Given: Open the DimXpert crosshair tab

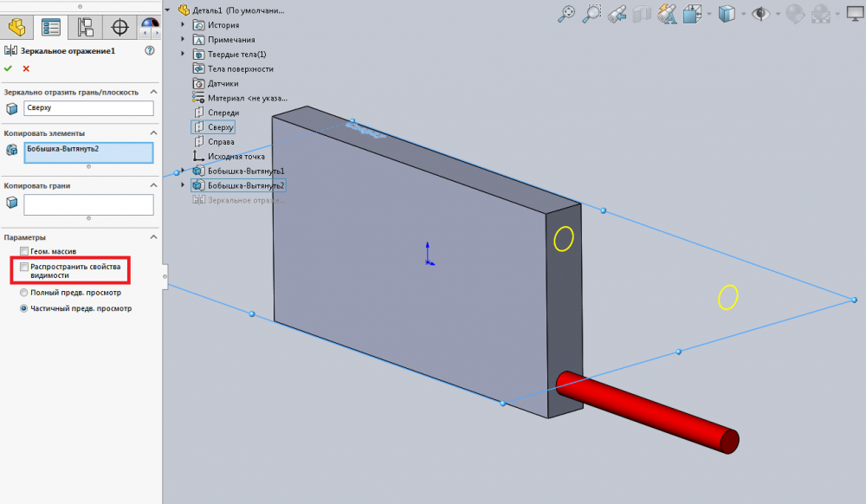Looking at the screenshot, I should [120, 27].
